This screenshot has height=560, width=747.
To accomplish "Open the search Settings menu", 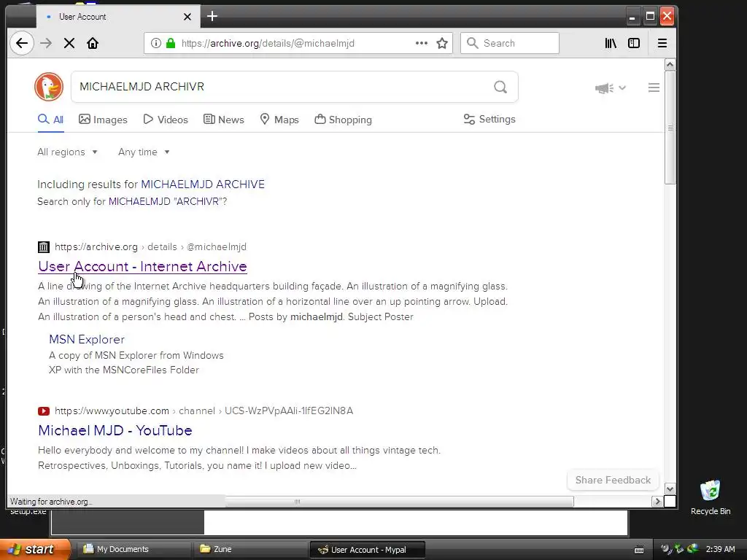I will click(489, 119).
